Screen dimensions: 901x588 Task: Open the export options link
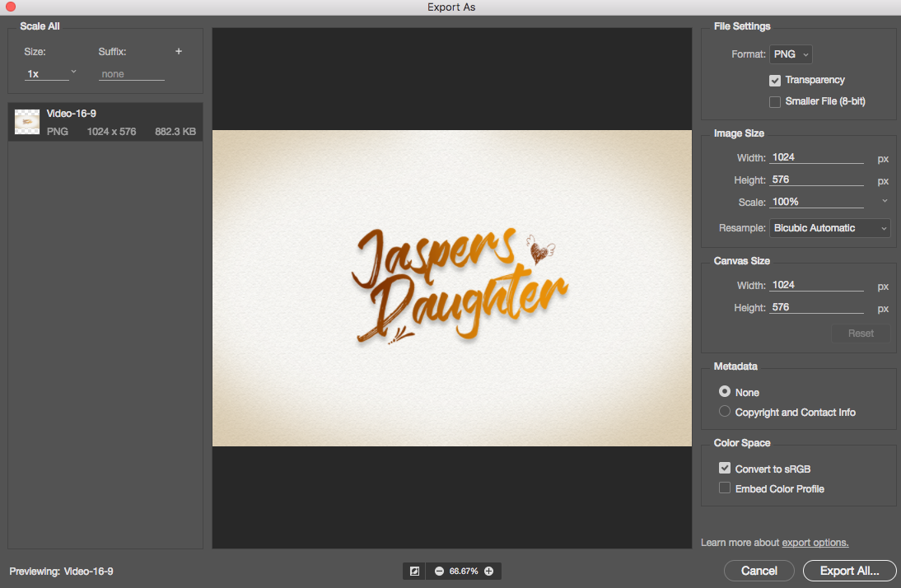pyautogui.click(x=815, y=543)
